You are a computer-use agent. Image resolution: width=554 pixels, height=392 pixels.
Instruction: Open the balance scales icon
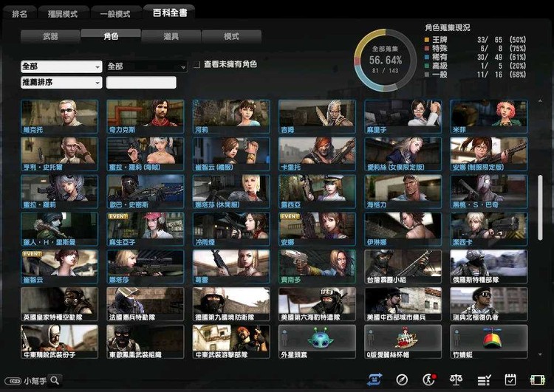click(456, 379)
